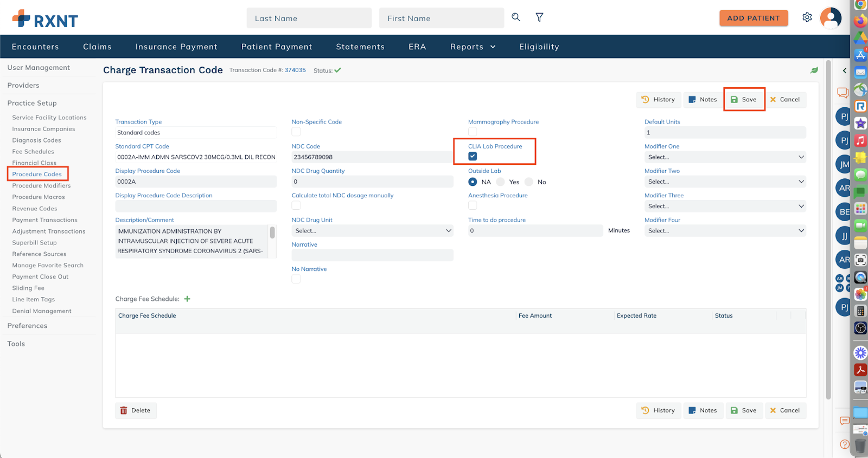Open Calculator from the dock
The width and height of the screenshot is (868, 458).
point(860,311)
